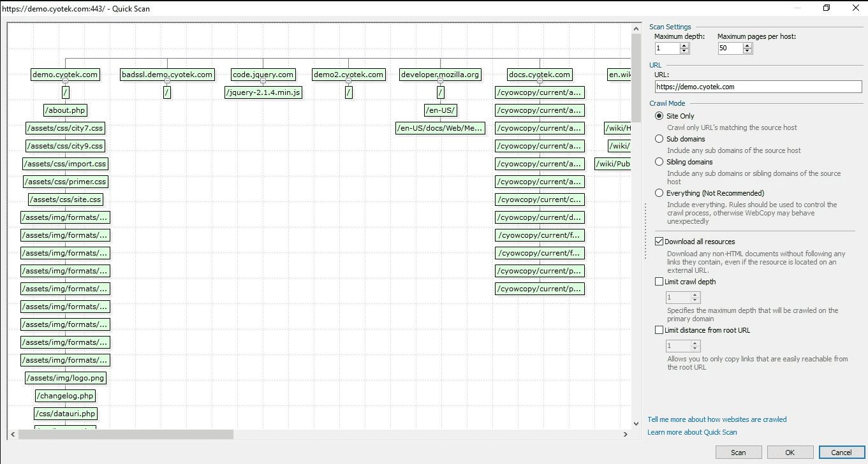Increase Maximum depth with up arrow
Image resolution: width=868 pixels, height=464 pixels.
tap(684, 45)
